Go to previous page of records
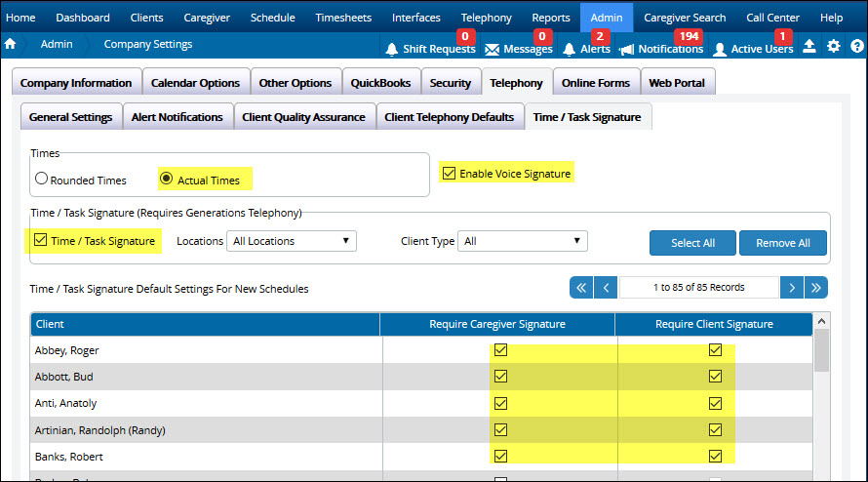868x482 pixels. 606,288
